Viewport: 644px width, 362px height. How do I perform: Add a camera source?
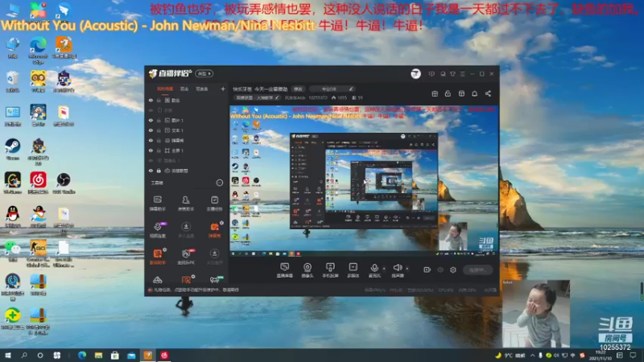coord(308,270)
